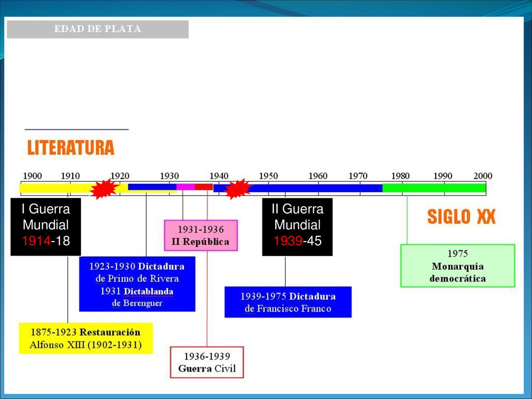Click the red starburst near 1920

tap(104, 189)
